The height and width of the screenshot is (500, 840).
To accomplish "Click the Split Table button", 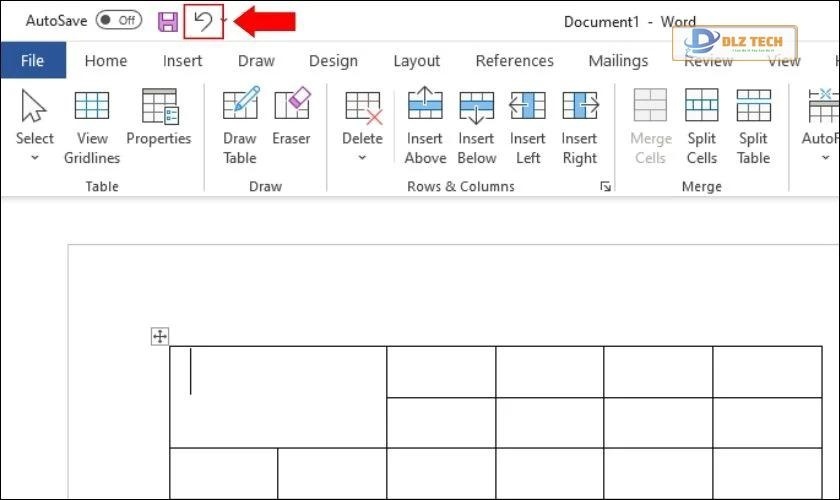I will 753,127.
